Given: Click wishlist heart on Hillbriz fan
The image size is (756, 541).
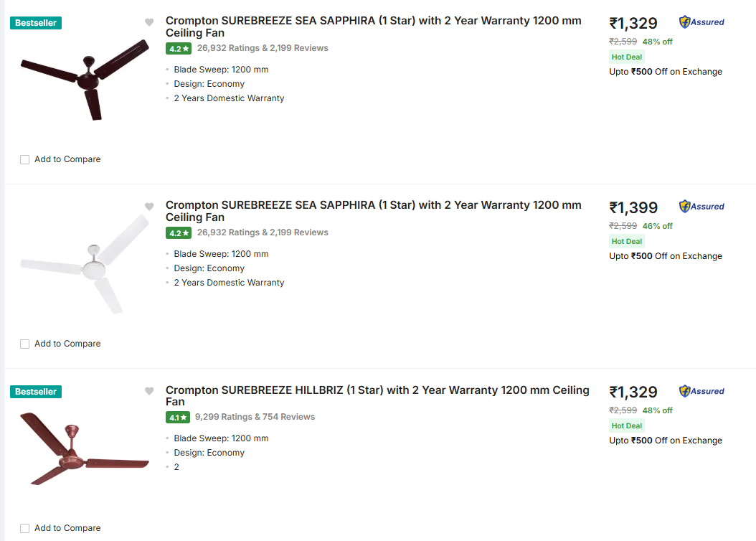Looking at the screenshot, I should pyautogui.click(x=149, y=391).
